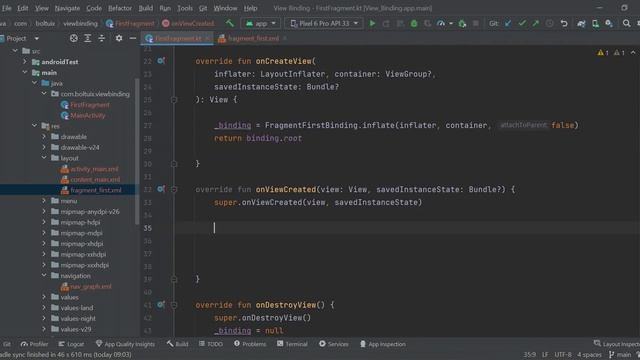
Task: Collapse the layout folder
Action: click(44, 158)
